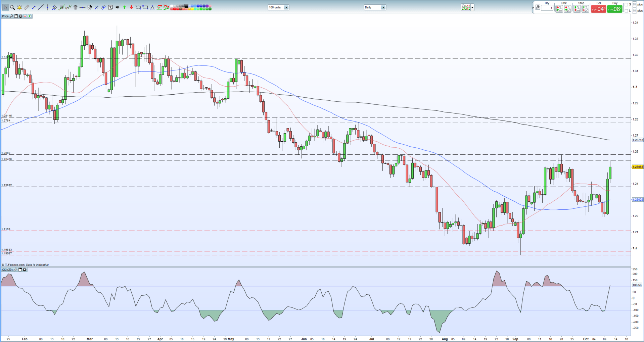Screen dimensions: 644x342
Task: Click the green Buy price button
Action: [615, 9]
